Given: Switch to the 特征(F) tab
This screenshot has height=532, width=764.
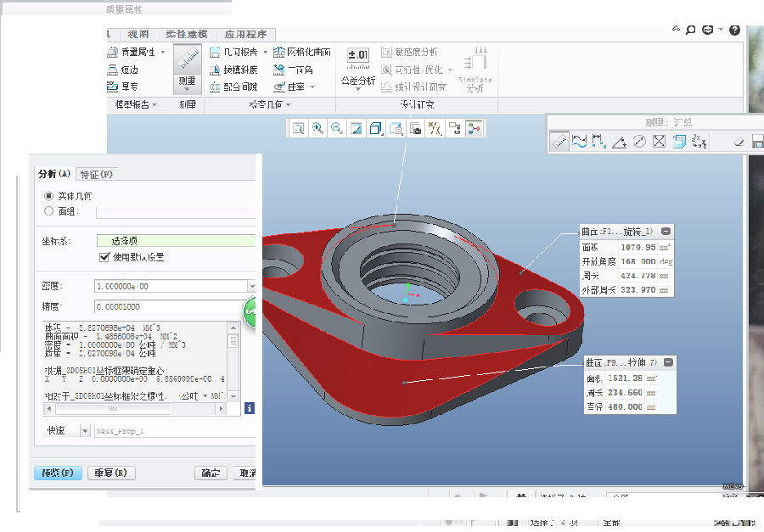Looking at the screenshot, I should pyautogui.click(x=96, y=174).
